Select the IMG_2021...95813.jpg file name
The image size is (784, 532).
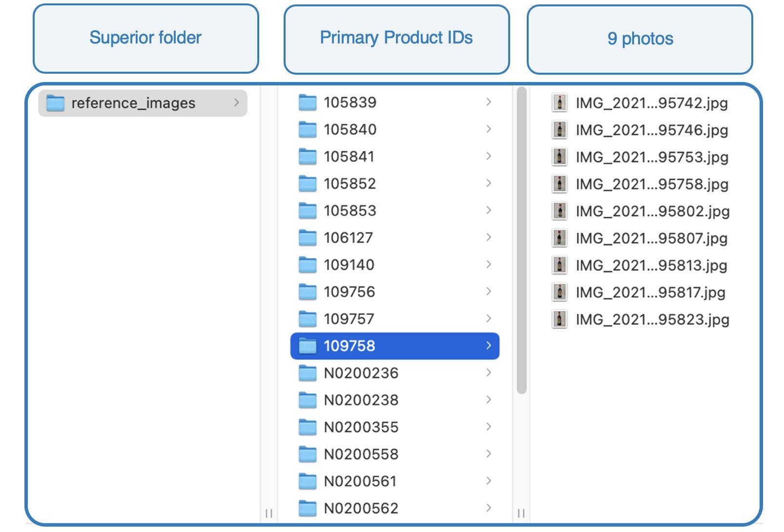coord(652,266)
